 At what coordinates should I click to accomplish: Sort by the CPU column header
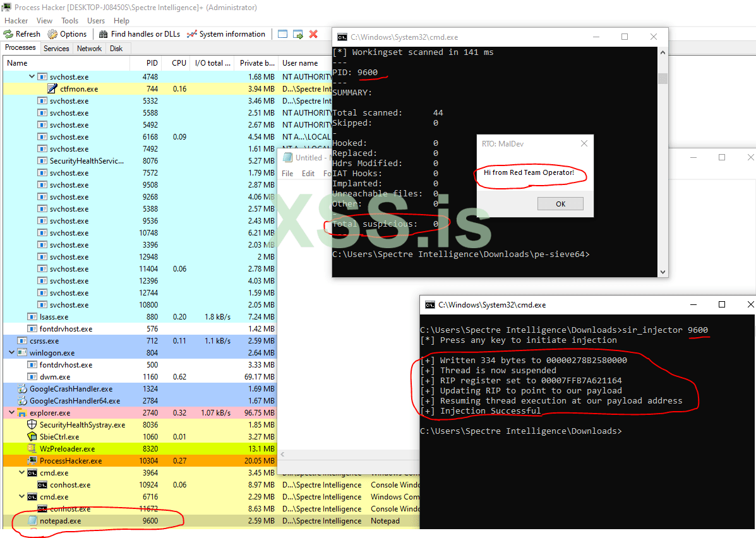click(176, 63)
